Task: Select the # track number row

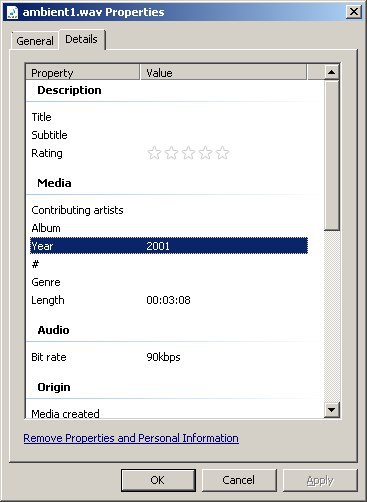Action: (169, 264)
